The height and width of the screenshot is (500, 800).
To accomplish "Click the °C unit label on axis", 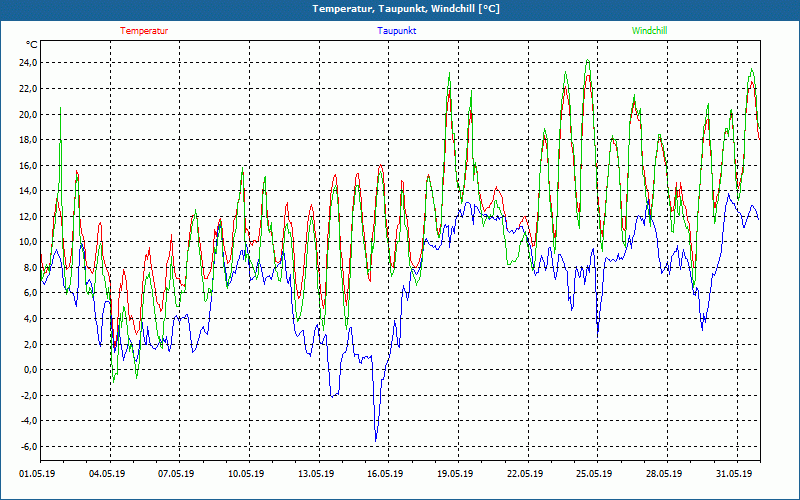I will click(x=32, y=45).
